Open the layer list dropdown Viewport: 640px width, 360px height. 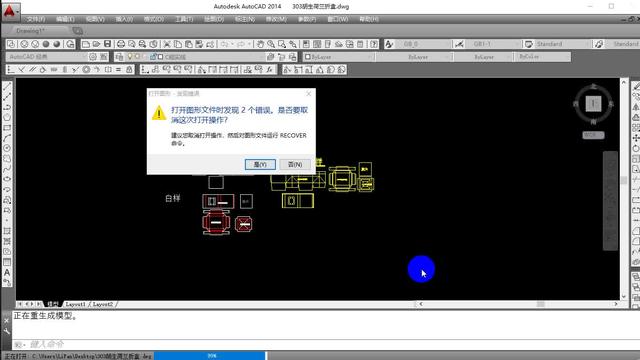[x=195, y=57]
